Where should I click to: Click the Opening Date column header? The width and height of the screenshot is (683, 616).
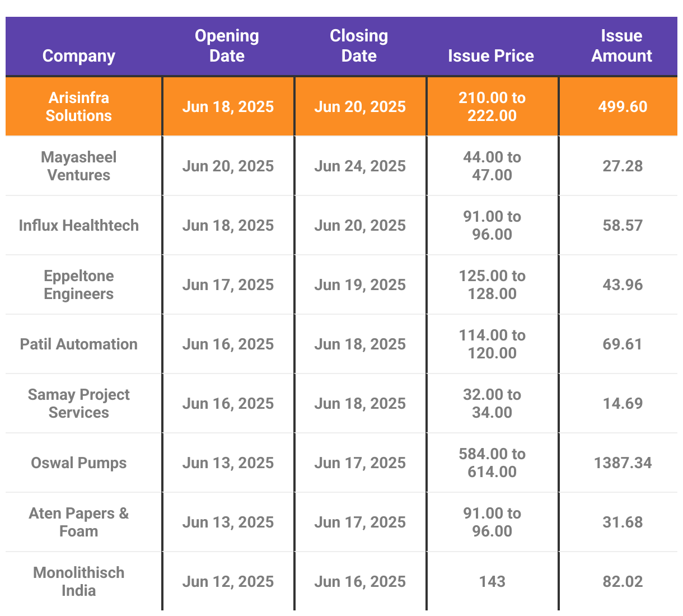coord(227,46)
